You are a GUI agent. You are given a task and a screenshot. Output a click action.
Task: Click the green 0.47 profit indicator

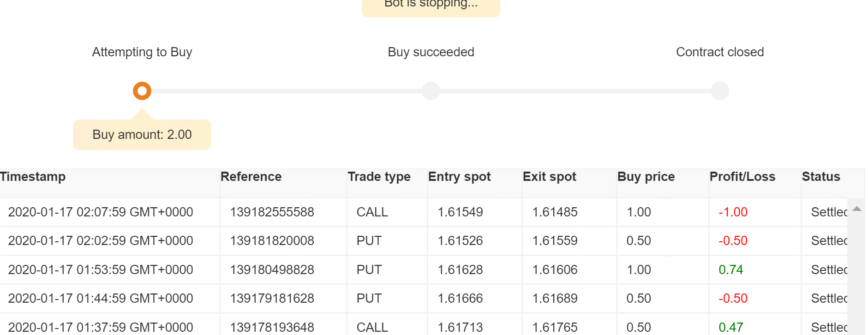tap(731, 327)
